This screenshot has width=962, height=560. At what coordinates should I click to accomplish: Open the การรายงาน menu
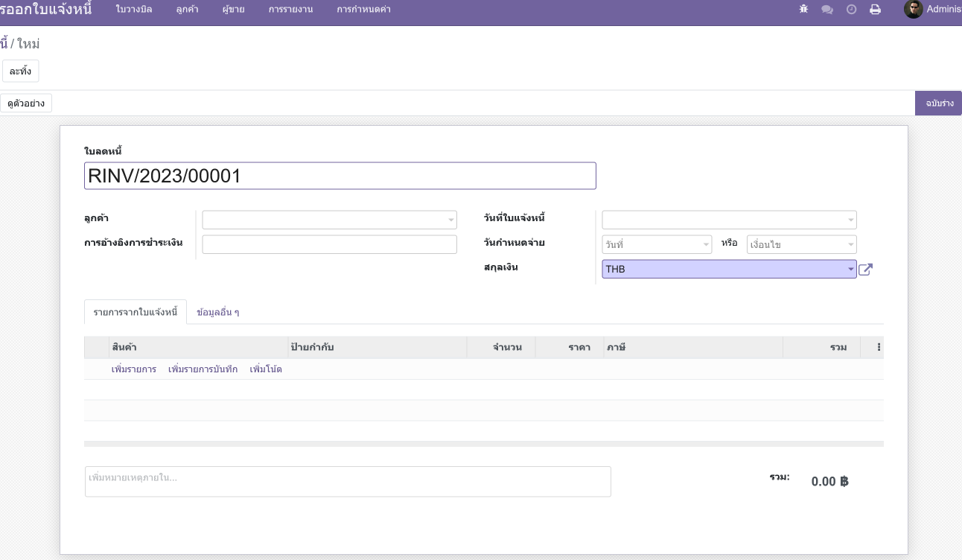coord(290,10)
